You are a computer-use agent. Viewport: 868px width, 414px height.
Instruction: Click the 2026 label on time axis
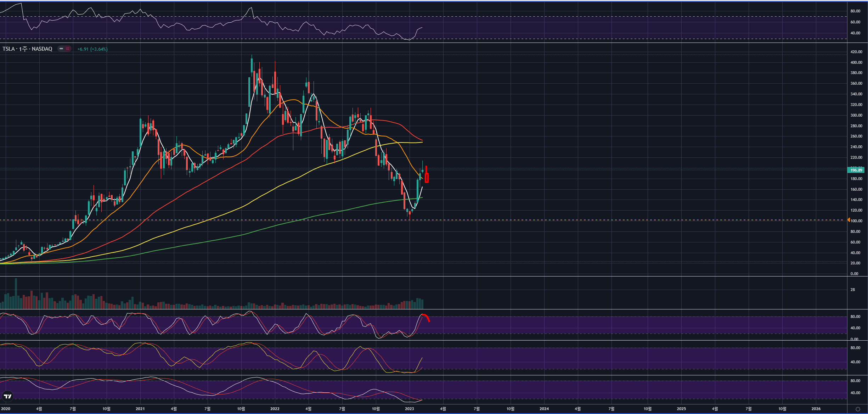coord(816,409)
